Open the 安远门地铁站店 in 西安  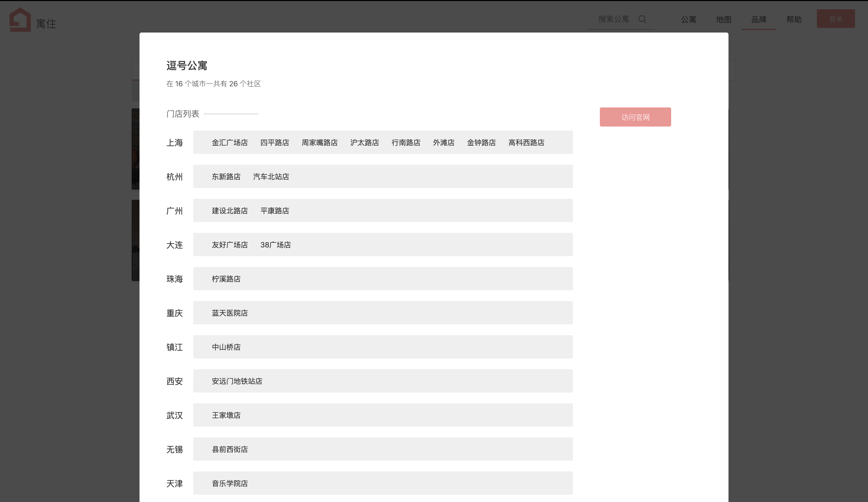tap(237, 381)
